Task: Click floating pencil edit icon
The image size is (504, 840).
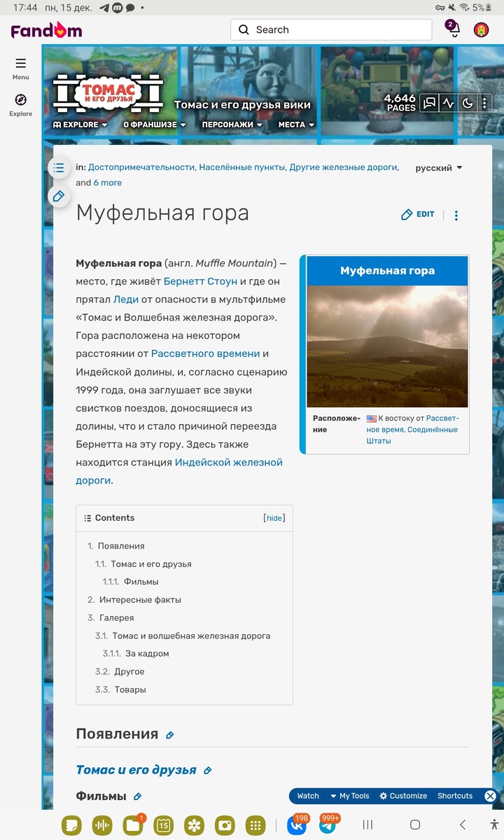Action: [59, 196]
